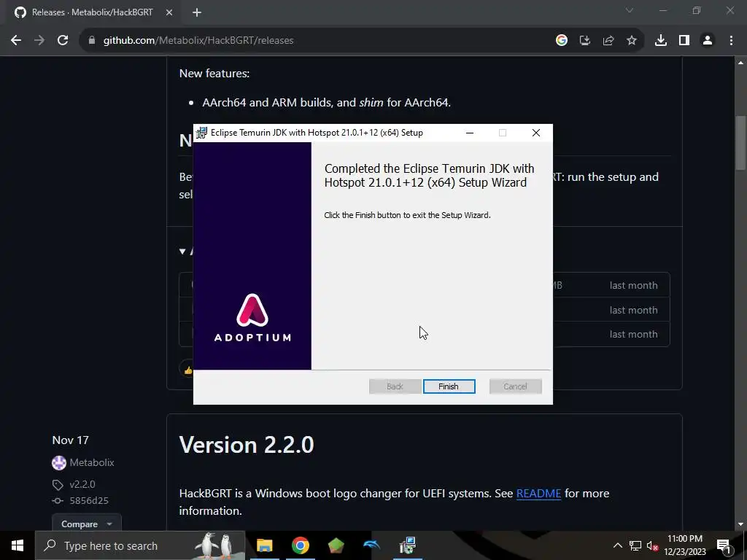Open Version 2.2.0 release heading

click(x=247, y=445)
